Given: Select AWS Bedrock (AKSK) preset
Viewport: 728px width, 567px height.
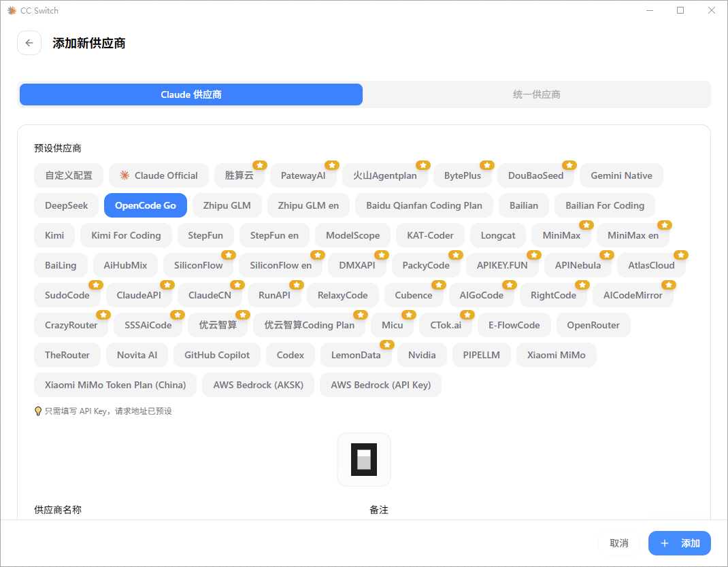Looking at the screenshot, I should click(x=258, y=385).
